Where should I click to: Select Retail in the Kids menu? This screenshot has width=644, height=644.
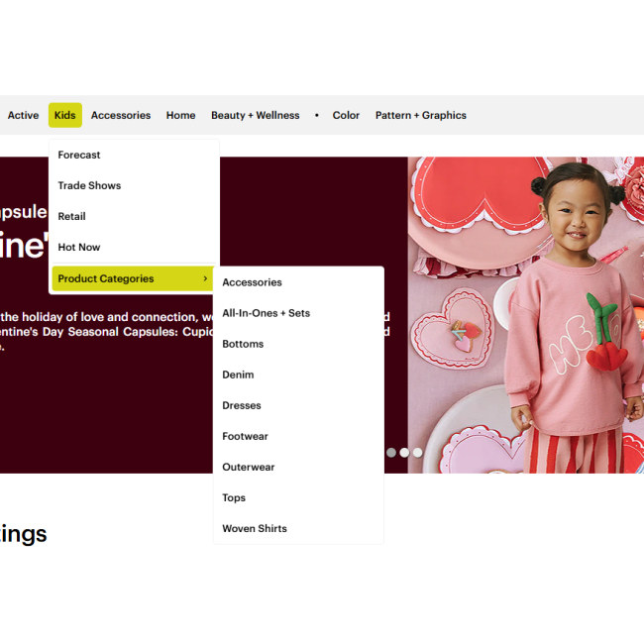coord(71,216)
